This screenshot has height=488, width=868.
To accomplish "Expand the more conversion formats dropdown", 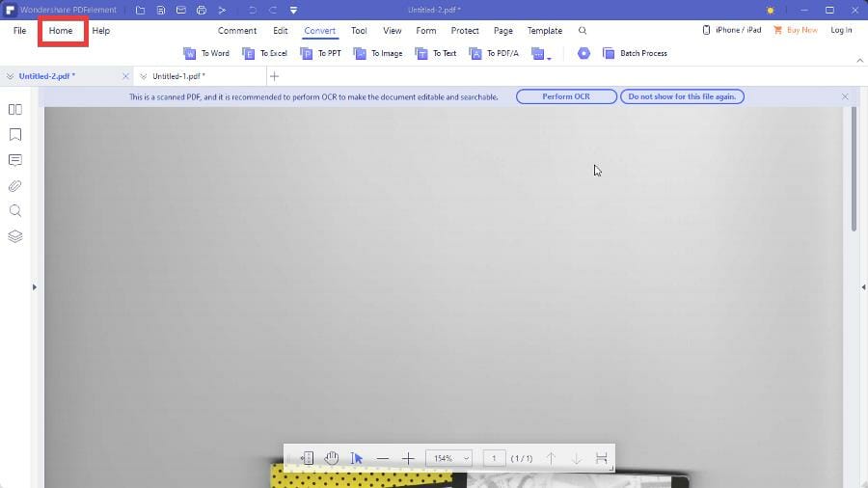I will 541,54.
